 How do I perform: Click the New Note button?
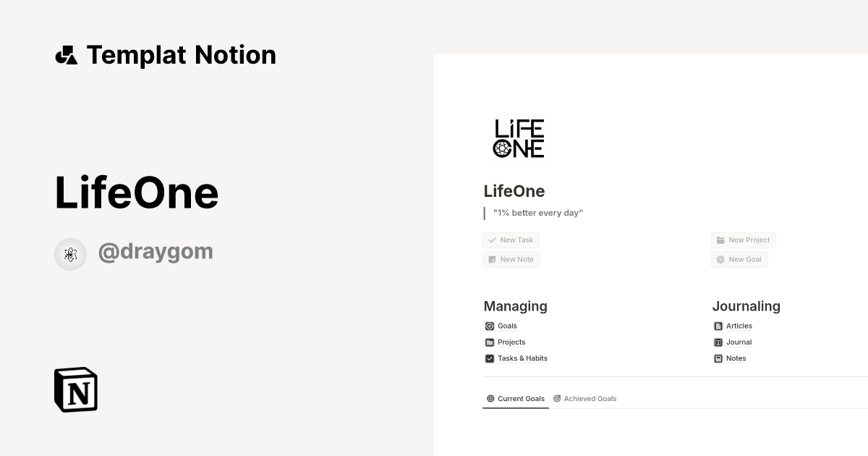click(x=511, y=259)
